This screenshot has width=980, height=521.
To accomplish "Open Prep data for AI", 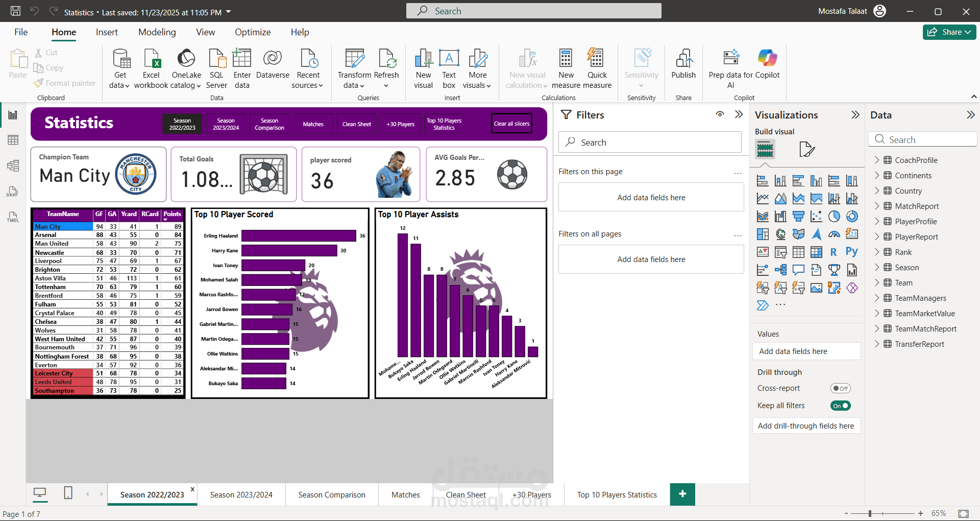I will [731, 69].
